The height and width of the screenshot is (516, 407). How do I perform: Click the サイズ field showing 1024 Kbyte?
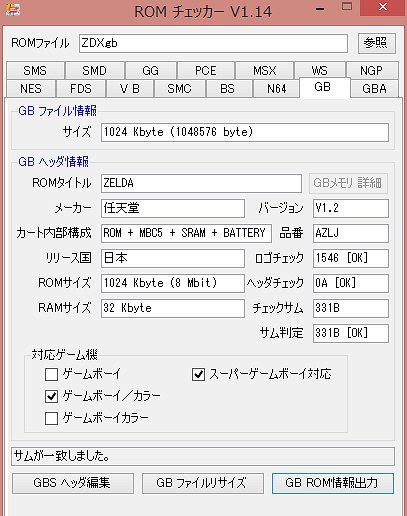245,132
